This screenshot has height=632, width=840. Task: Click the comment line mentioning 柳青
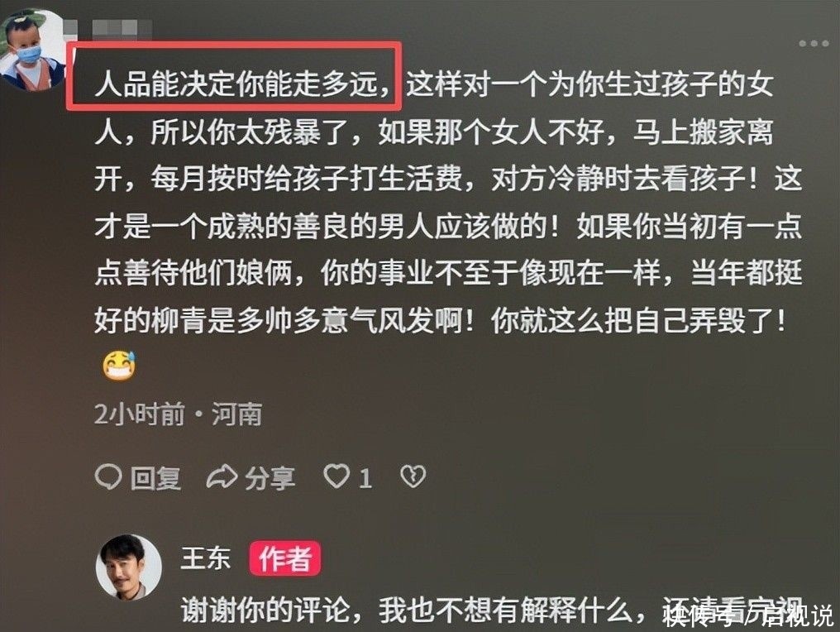point(439,321)
